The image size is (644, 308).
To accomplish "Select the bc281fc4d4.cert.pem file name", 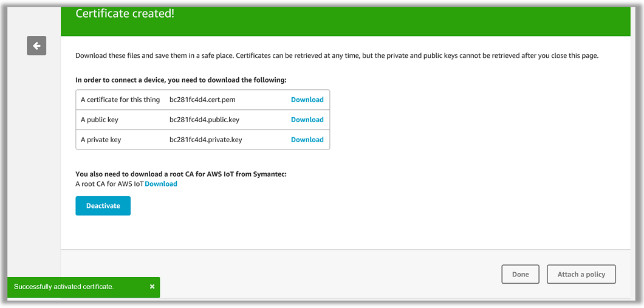I will (x=204, y=100).
